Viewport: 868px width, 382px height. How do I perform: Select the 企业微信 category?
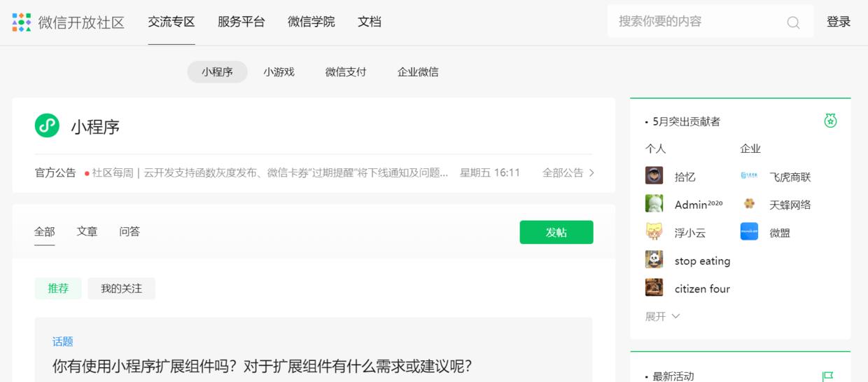click(418, 71)
